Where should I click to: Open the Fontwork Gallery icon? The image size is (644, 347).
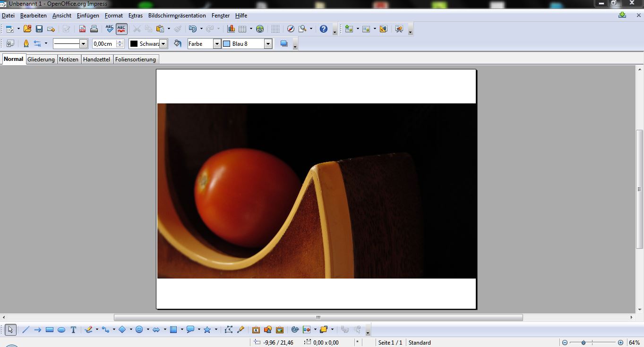point(256,330)
